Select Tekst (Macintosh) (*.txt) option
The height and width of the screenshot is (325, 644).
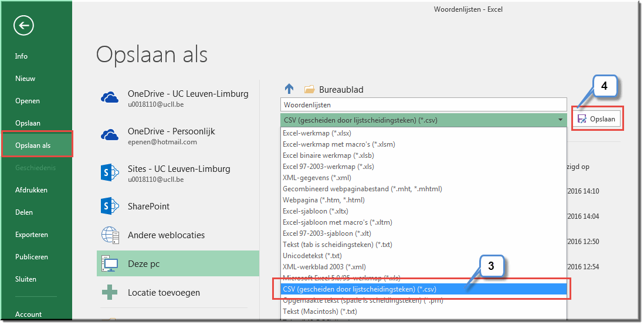pos(423,312)
